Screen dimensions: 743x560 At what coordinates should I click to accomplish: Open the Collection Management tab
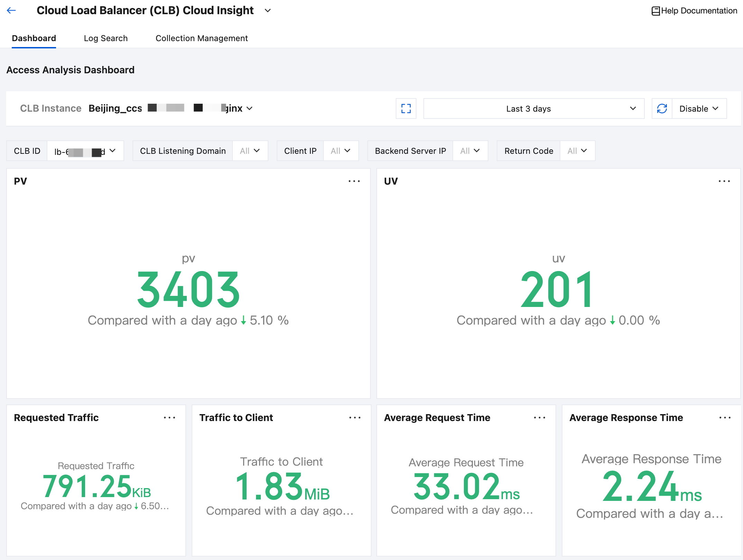(201, 38)
